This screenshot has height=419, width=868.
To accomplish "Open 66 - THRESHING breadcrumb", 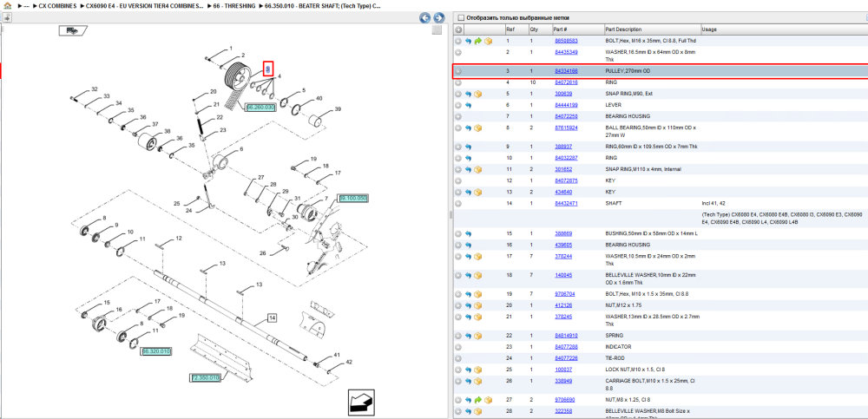I will (x=236, y=6).
